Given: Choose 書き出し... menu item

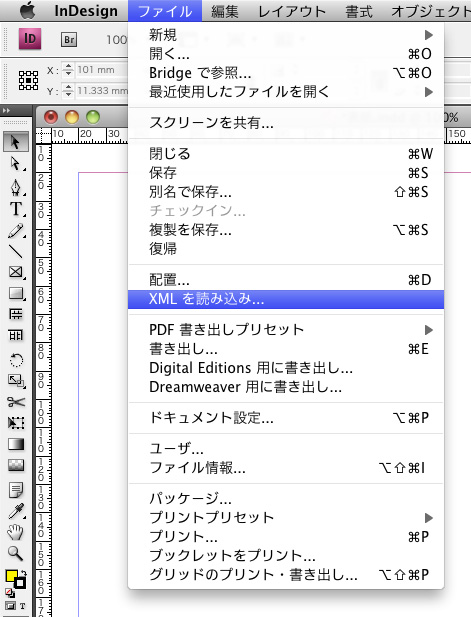Looking at the screenshot, I should click(286, 349).
